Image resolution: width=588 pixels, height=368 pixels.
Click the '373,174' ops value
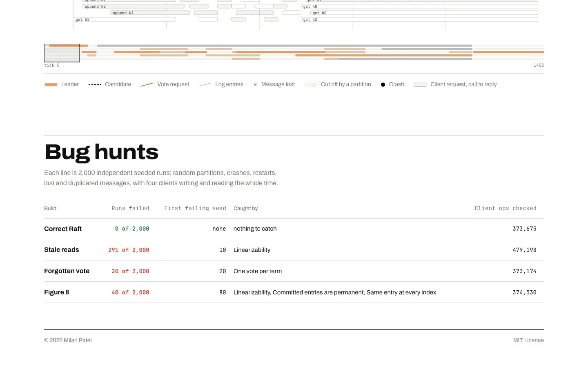click(x=524, y=271)
